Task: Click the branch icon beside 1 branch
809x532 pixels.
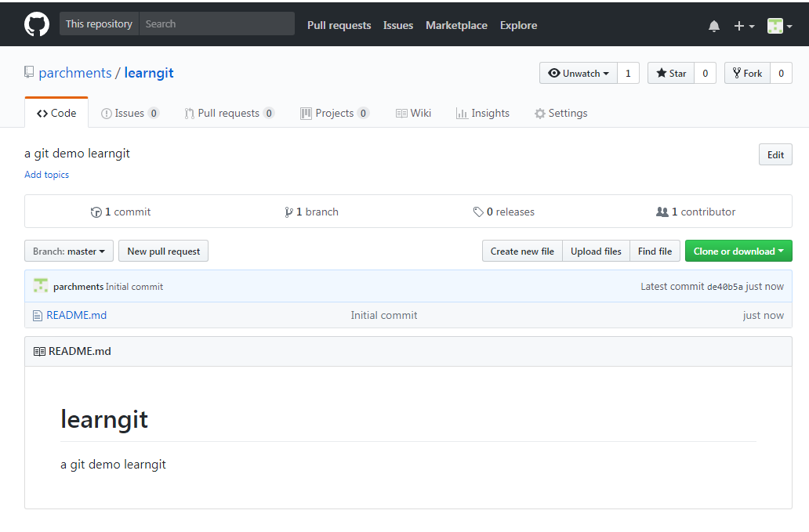Action: [x=288, y=212]
